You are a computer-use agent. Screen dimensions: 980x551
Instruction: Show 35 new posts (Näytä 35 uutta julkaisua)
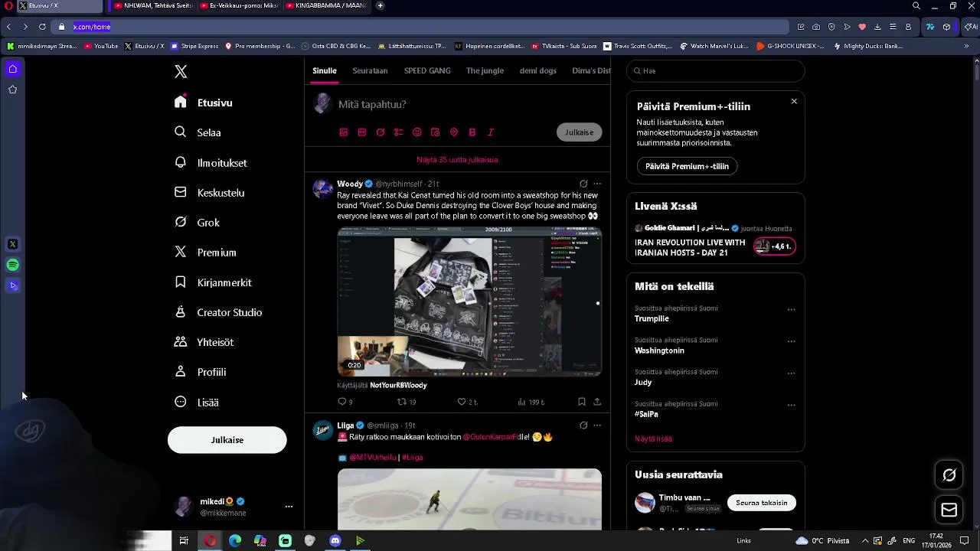point(457,160)
